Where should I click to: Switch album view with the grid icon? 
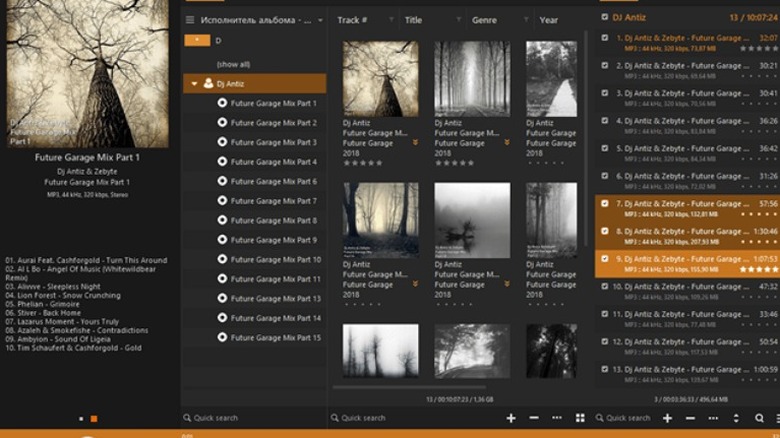tap(581, 418)
